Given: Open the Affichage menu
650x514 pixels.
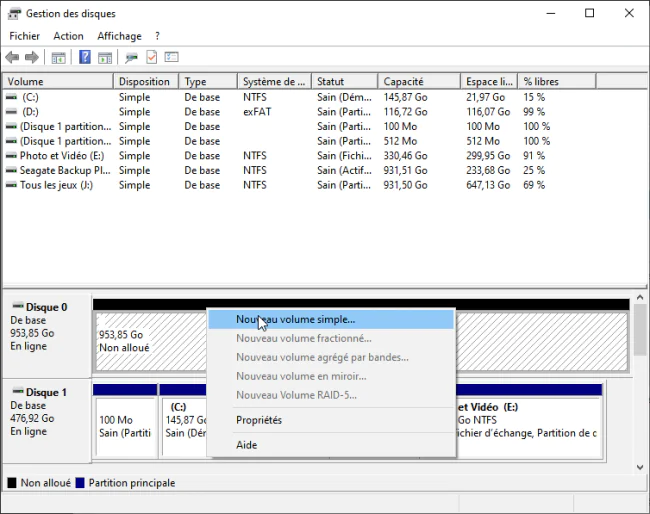Looking at the screenshot, I should [x=119, y=36].
